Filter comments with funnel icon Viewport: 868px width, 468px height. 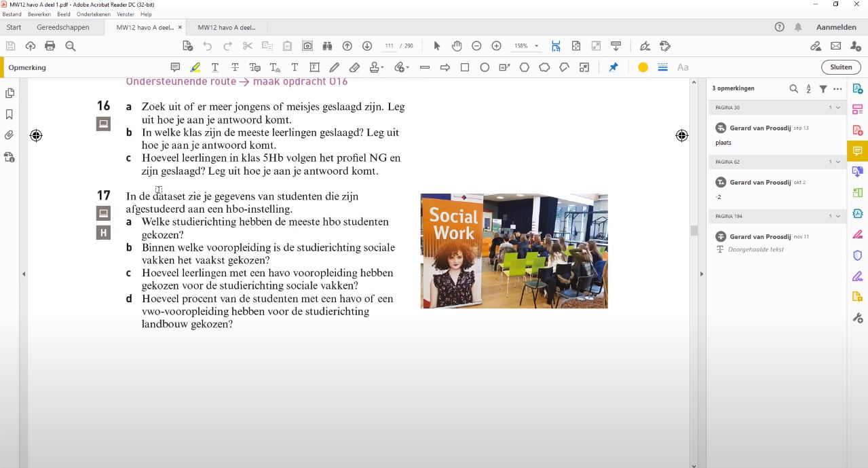tap(823, 88)
